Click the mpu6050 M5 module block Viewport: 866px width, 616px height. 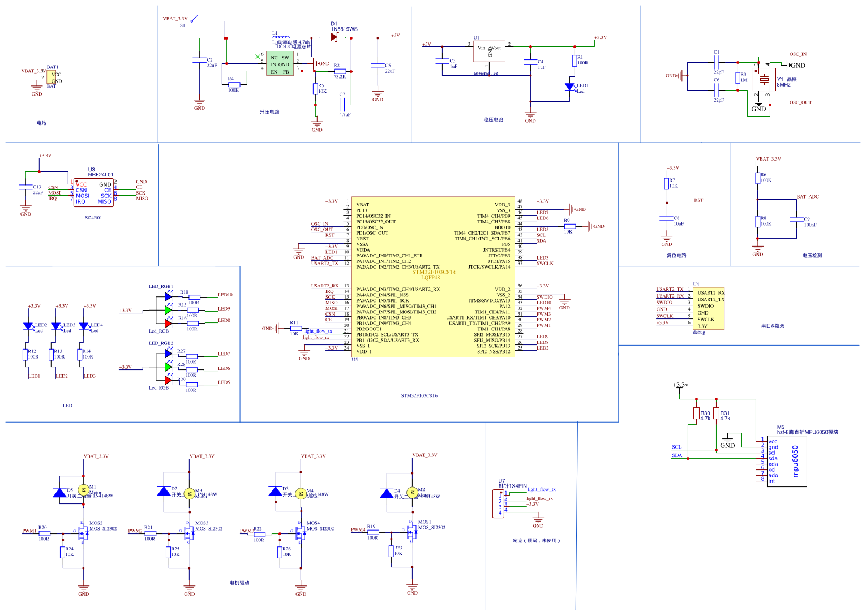787,461
